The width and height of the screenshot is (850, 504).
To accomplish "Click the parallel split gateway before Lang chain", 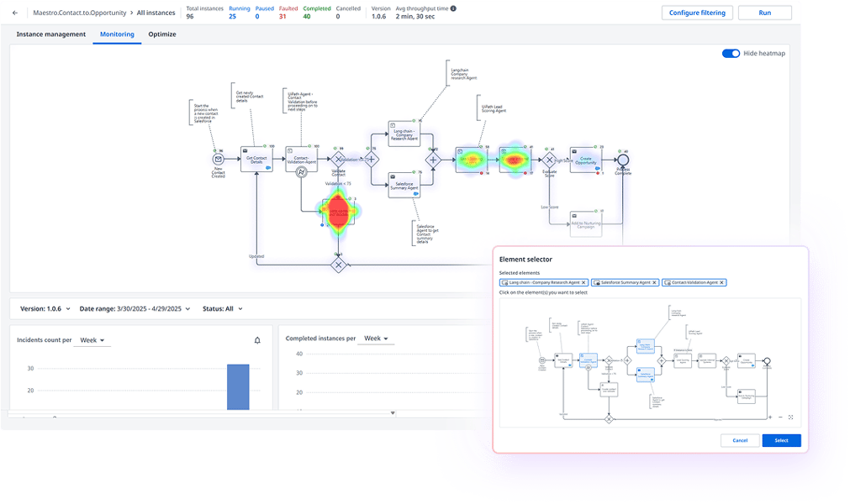I will 372,159.
